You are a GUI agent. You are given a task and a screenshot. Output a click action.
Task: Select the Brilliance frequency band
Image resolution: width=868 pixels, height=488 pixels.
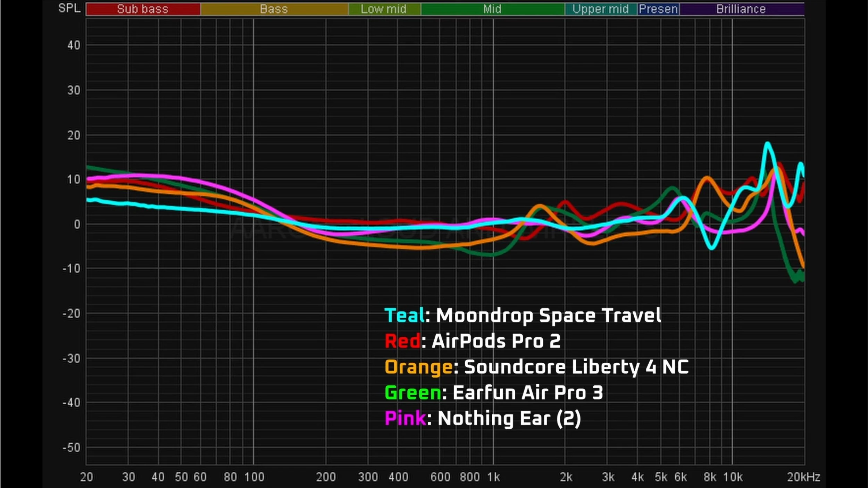click(741, 9)
